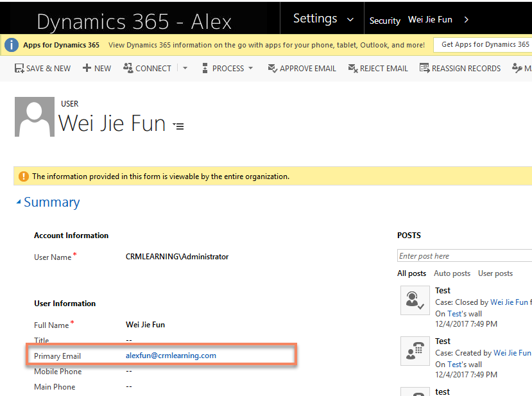Screen dimensions: 532x396
Task: Click the Connect people icon
Action: 128,68
